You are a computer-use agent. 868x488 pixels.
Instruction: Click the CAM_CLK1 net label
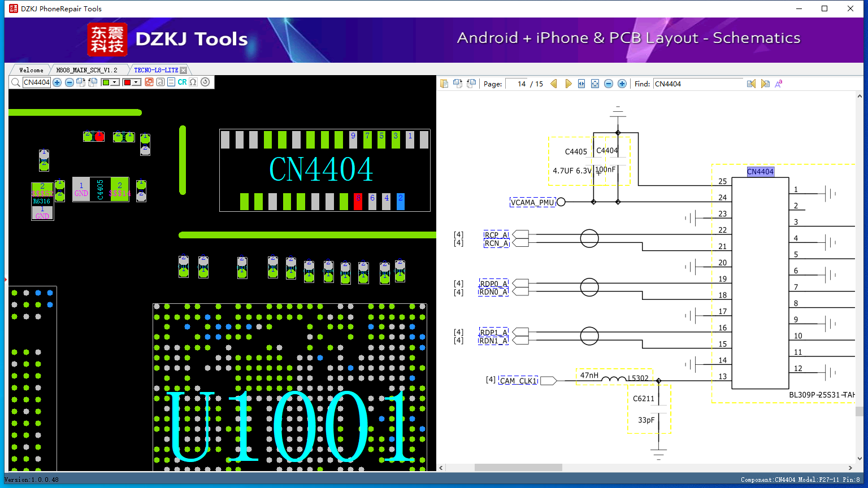[518, 381]
